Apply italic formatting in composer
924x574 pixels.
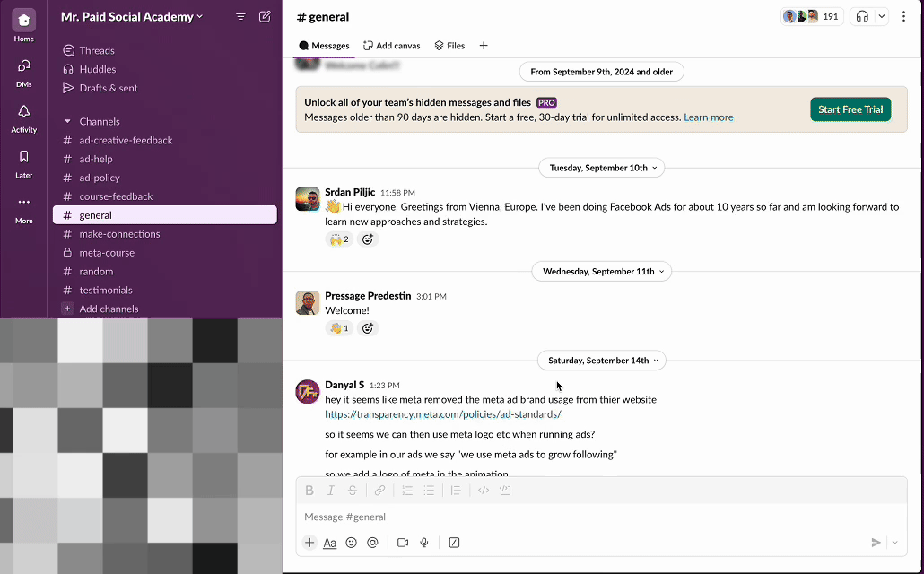point(331,491)
